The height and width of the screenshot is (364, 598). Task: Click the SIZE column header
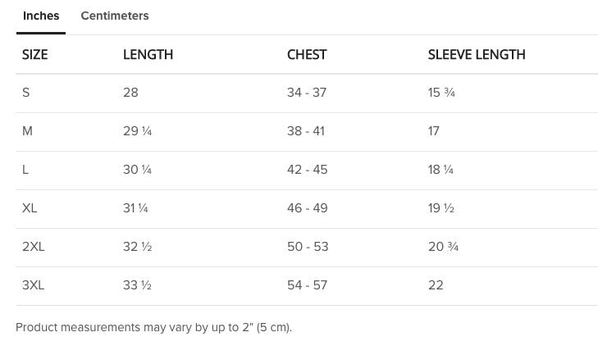[x=35, y=55]
